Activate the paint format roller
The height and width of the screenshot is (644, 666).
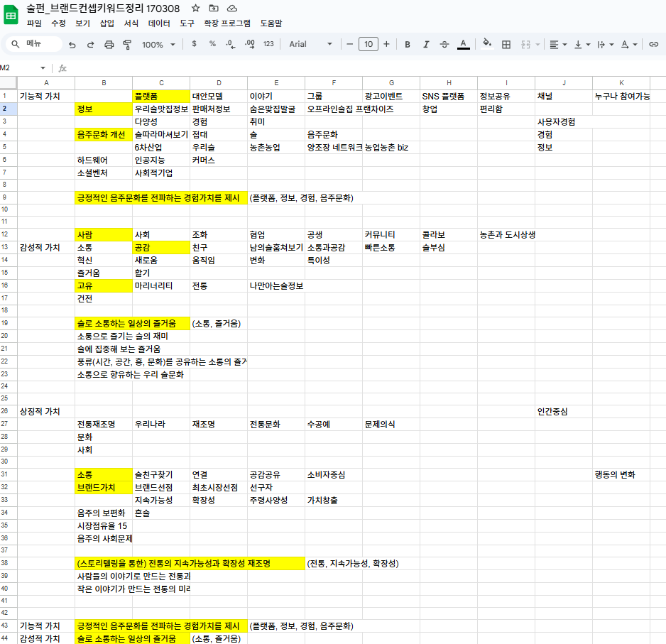[127, 44]
